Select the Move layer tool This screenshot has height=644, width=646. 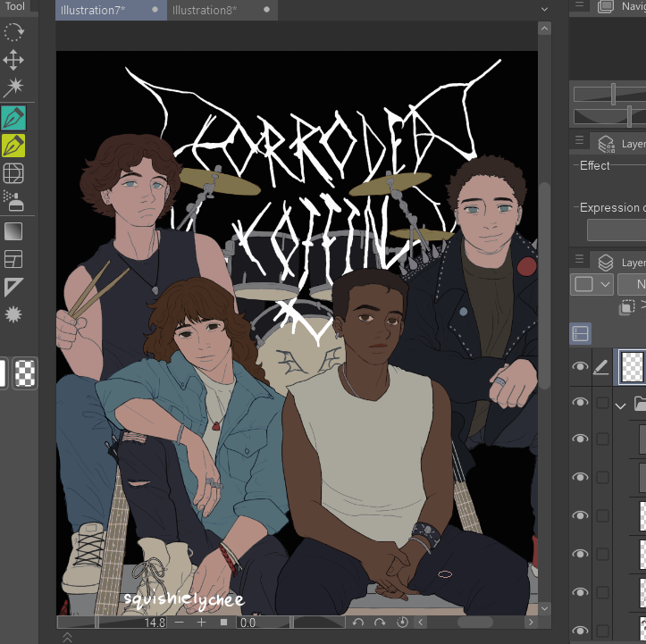[x=13, y=60]
